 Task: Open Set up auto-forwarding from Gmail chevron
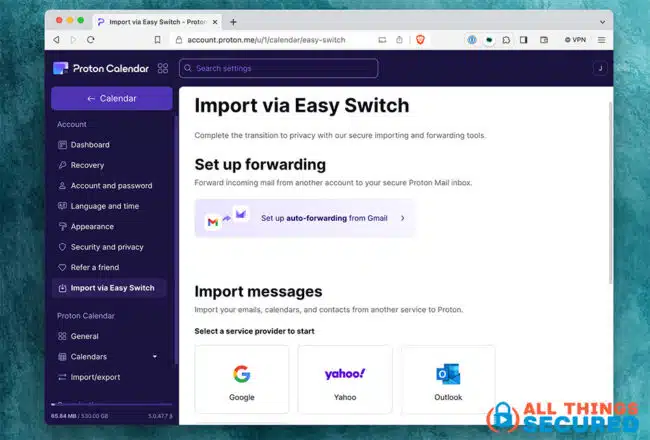click(x=402, y=217)
